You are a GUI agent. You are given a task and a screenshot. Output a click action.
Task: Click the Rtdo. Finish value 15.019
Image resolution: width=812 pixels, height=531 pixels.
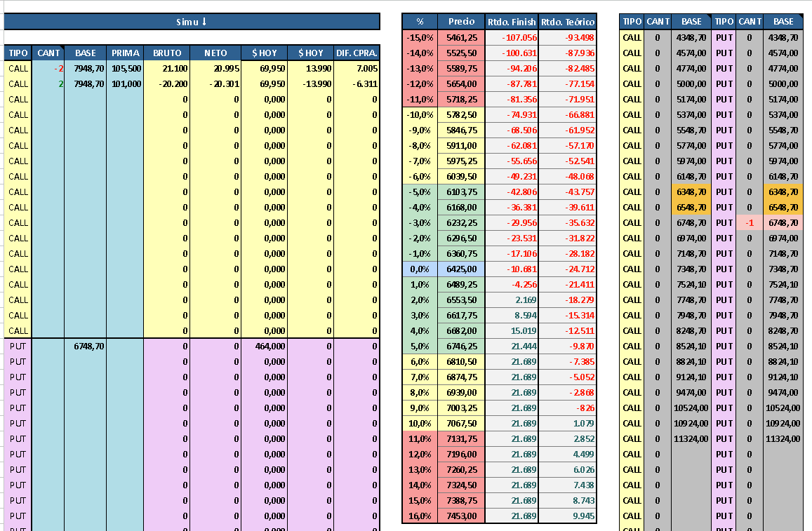(x=512, y=330)
